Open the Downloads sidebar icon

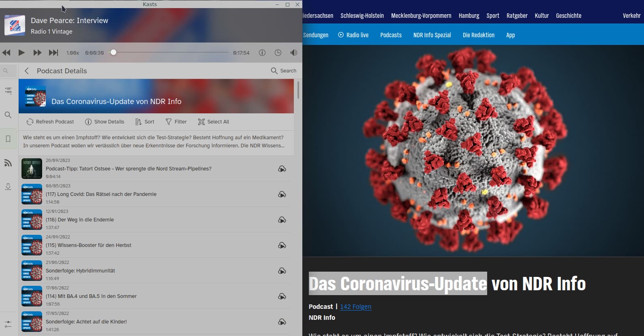8,187
